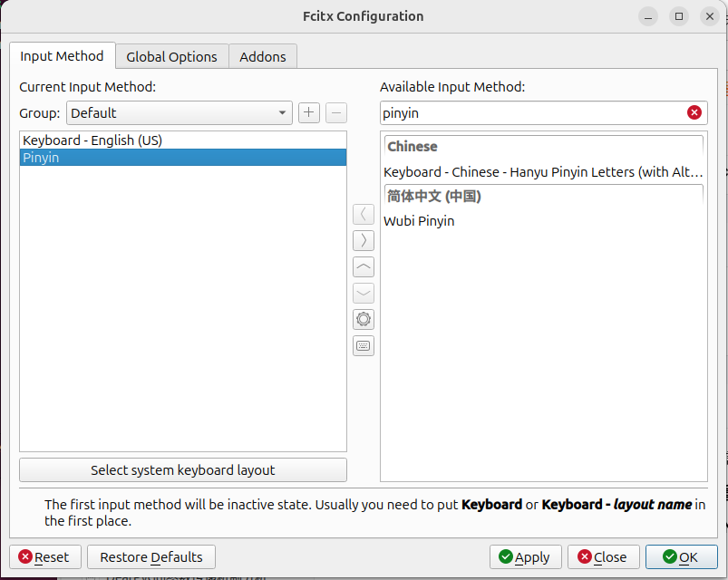The width and height of the screenshot is (728, 580).
Task: Click the Chinese category header
Action: click(543, 147)
